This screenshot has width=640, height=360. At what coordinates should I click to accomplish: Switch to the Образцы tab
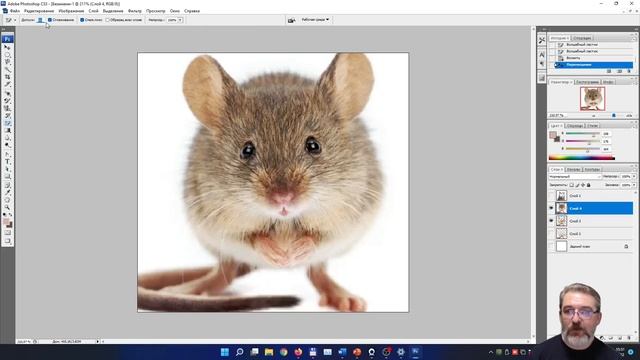[x=575, y=126]
